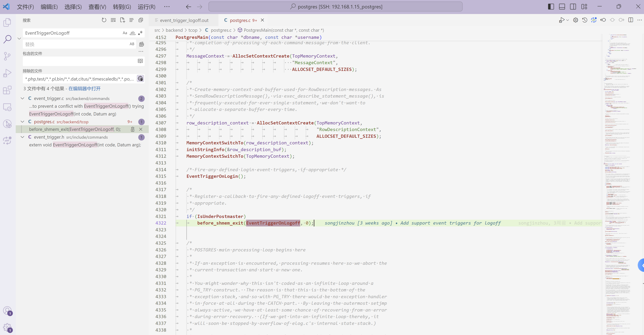Close the postgres.c tab
This screenshot has width=644, height=335.
[x=263, y=20]
